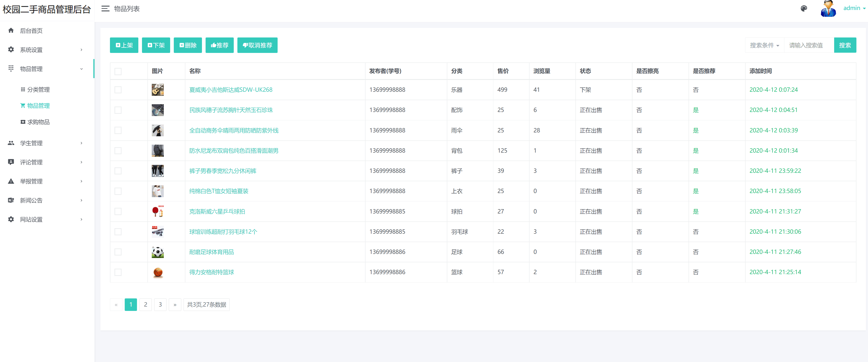Check the row for 纯棉白色T恤女短袖夏装
This screenshot has height=362, width=868.
click(x=118, y=191)
